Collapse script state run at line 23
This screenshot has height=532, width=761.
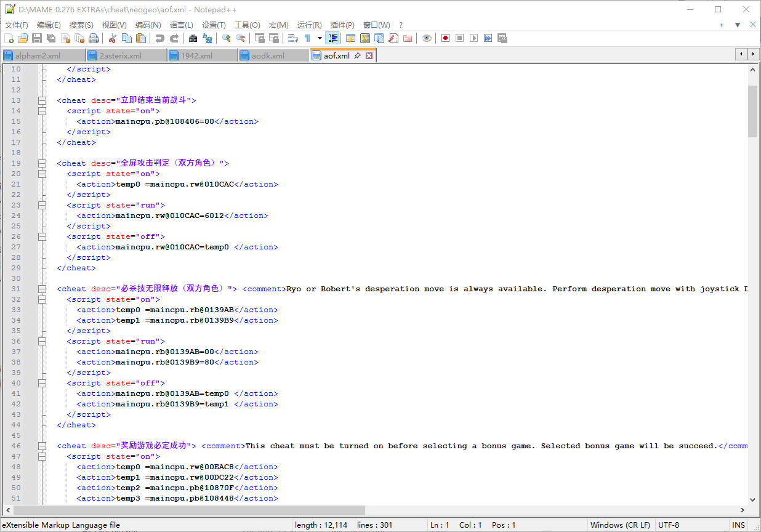(42, 205)
